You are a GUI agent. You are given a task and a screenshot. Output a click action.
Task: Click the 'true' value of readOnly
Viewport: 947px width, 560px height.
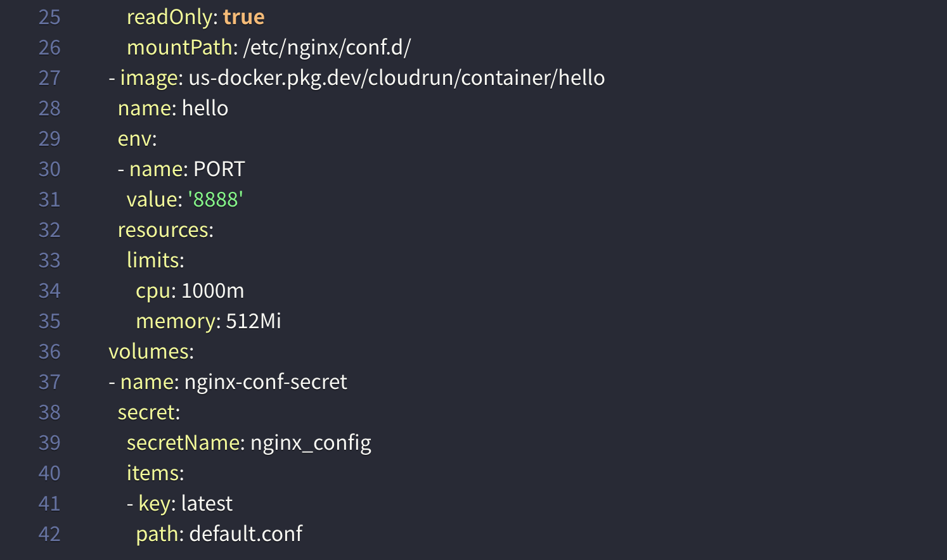click(243, 17)
